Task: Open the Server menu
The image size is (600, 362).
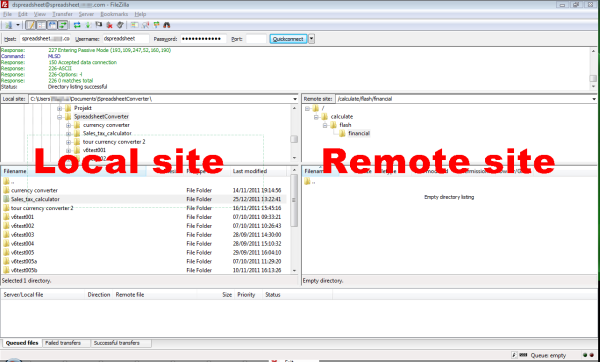Action: (86, 14)
